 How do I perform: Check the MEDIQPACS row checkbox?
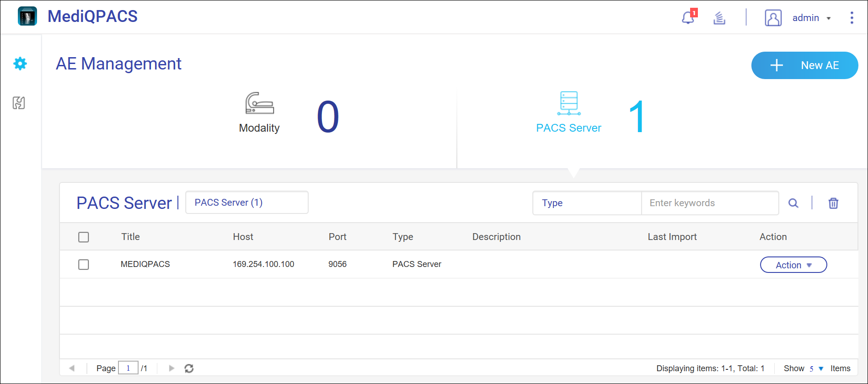click(x=84, y=265)
